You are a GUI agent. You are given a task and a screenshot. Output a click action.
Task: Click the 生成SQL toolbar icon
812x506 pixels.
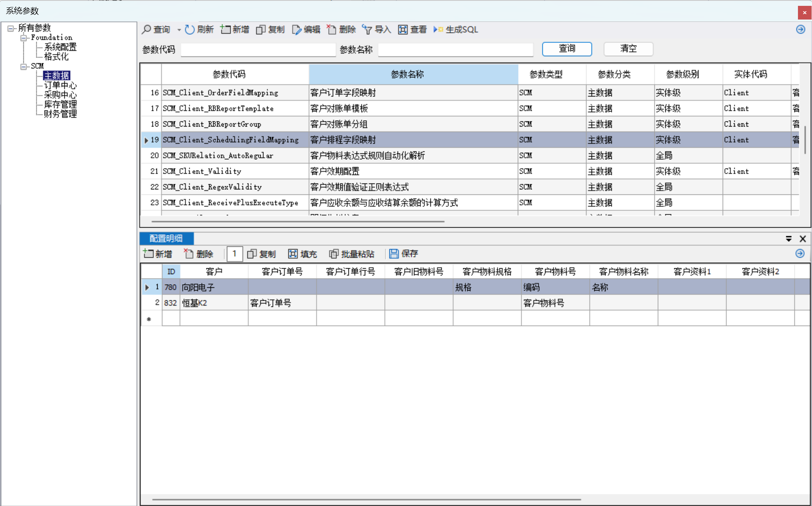tap(438, 30)
